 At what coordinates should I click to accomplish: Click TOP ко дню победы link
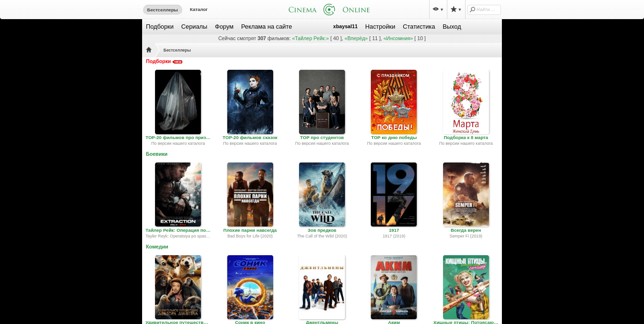(394, 138)
